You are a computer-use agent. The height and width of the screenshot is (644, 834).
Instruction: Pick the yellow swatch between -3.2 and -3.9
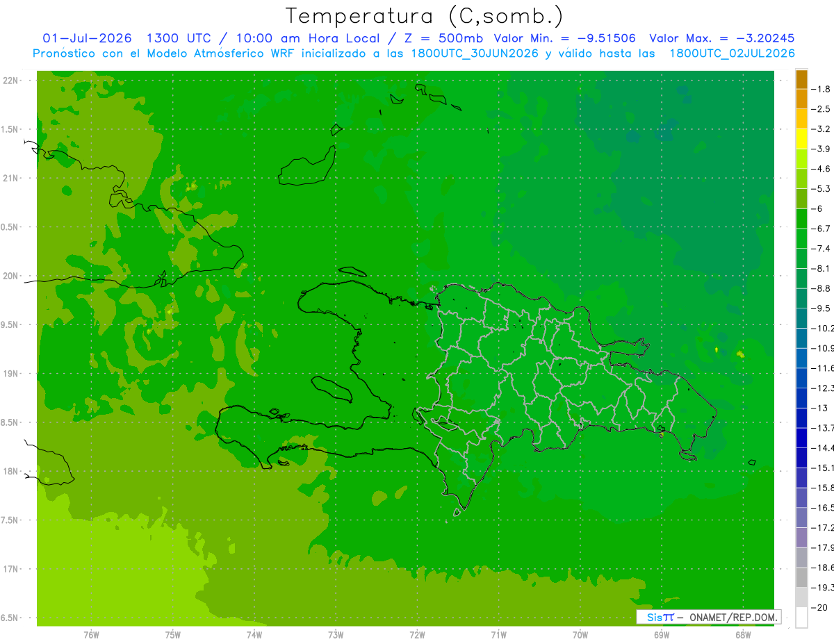point(801,139)
